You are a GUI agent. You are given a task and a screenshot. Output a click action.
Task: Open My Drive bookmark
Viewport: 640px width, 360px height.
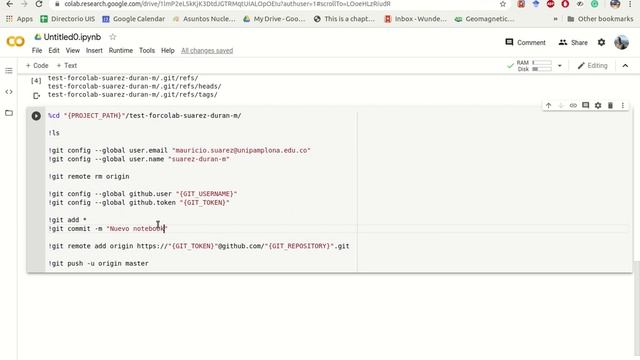click(x=274, y=19)
